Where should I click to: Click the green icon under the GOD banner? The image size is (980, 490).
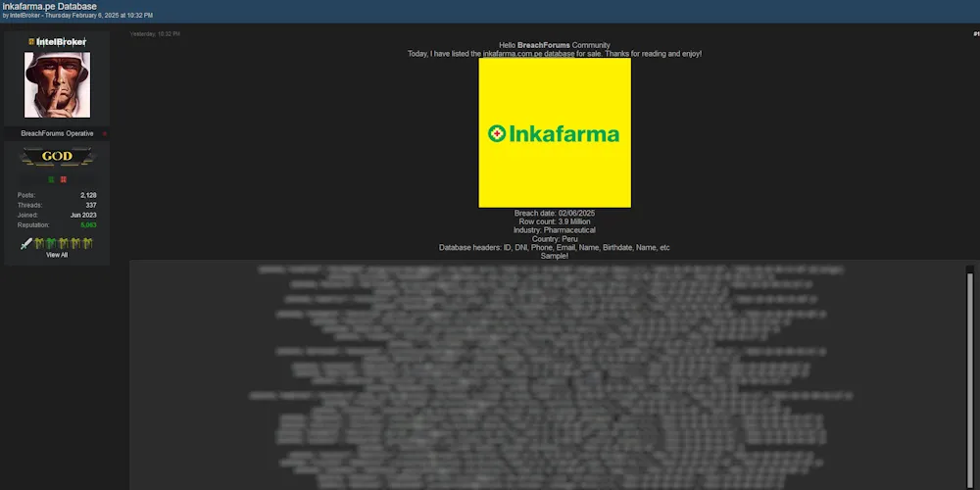pyautogui.click(x=51, y=179)
